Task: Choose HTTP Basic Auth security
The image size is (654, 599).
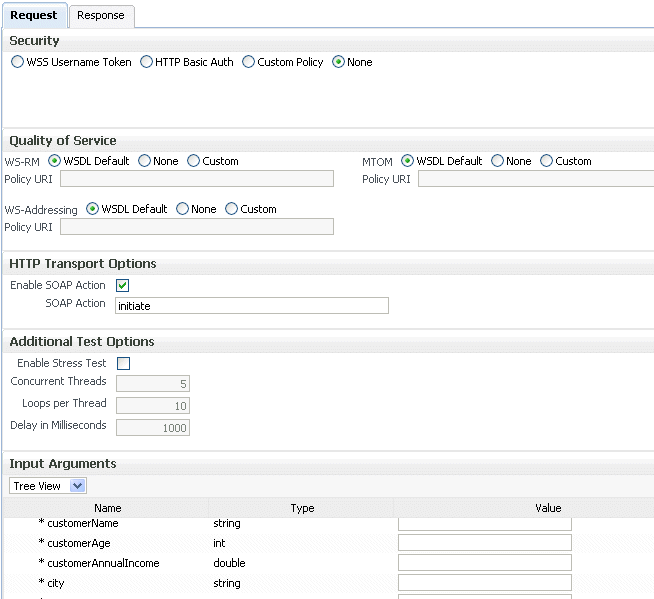Action: (x=146, y=62)
